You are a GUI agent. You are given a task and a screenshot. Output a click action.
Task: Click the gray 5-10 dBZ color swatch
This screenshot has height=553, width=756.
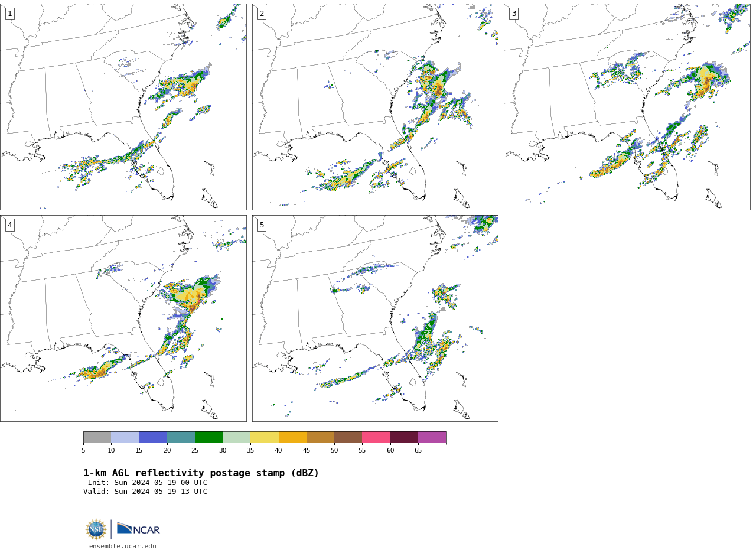(x=97, y=437)
